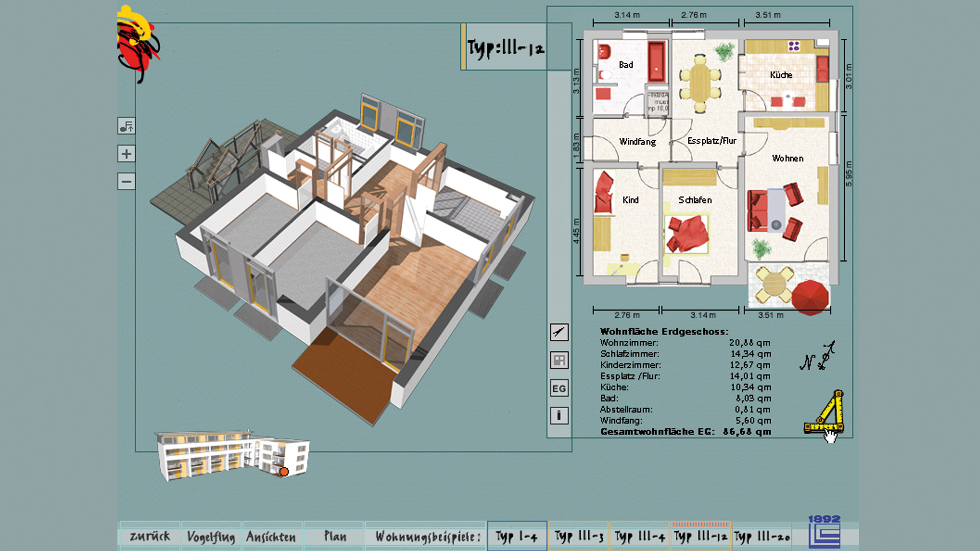The height and width of the screenshot is (551, 980).
Task: Zoom out with the minus button
Action: click(x=126, y=181)
